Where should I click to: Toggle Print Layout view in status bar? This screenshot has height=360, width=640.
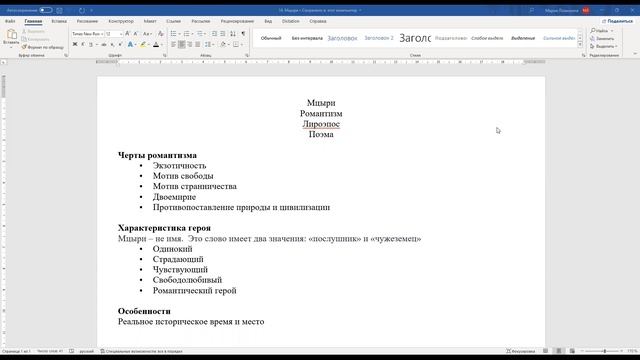(x=559, y=351)
